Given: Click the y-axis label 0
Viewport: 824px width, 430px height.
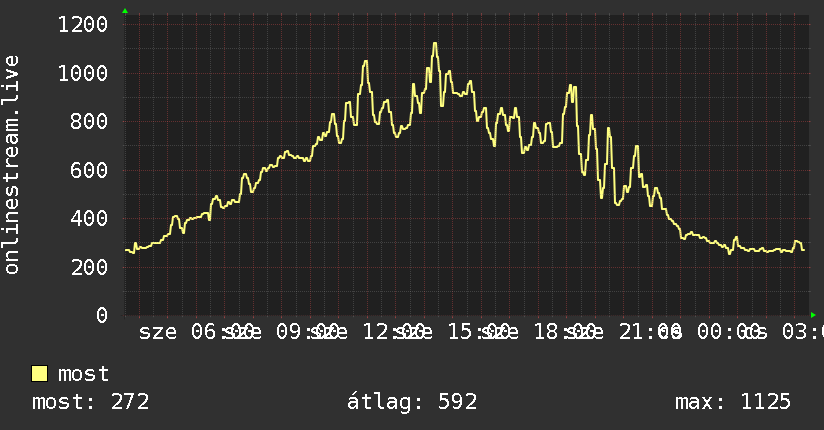Looking at the screenshot, I should (x=102, y=315).
